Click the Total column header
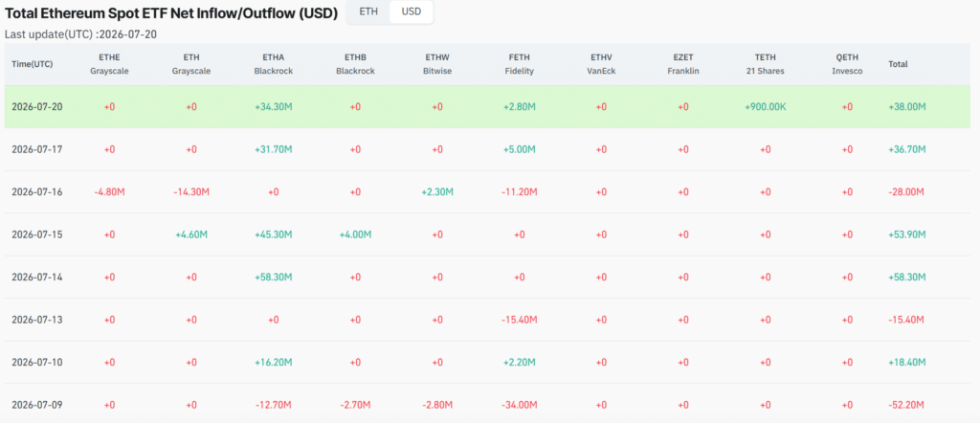This screenshot has height=423, width=980. [x=898, y=64]
